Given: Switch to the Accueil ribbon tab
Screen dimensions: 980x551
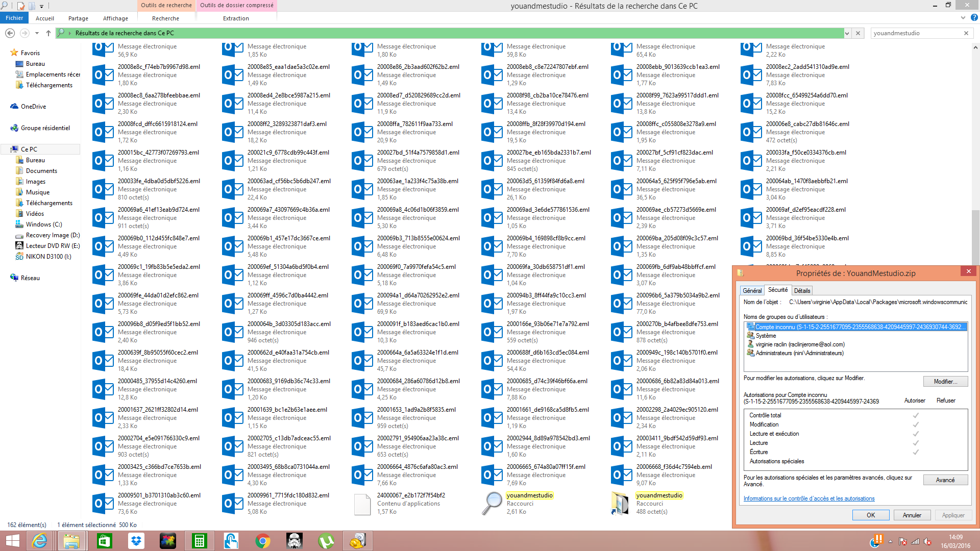Looking at the screenshot, I should 45,18.
